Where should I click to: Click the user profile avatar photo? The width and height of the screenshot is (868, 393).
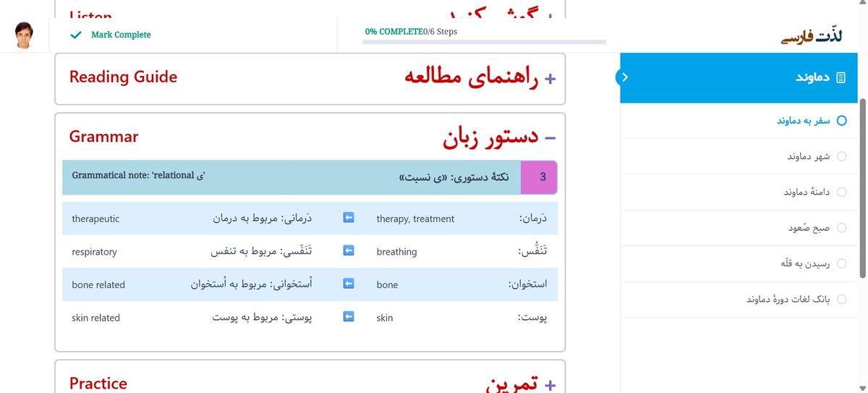pyautogui.click(x=25, y=35)
